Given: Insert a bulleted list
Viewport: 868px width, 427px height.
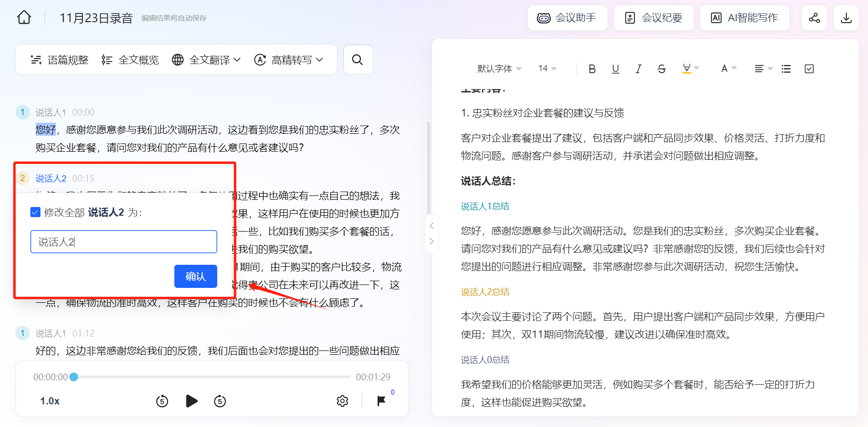Looking at the screenshot, I should [786, 69].
